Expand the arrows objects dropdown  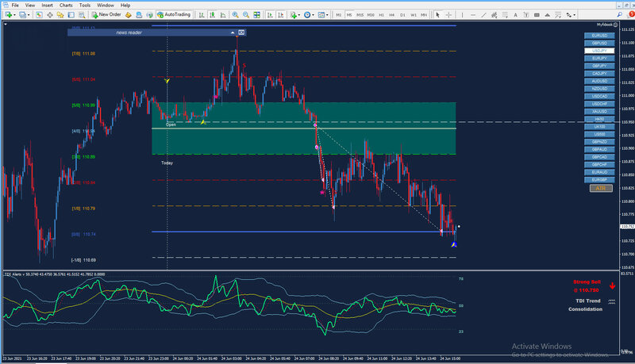[x=574, y=15]
